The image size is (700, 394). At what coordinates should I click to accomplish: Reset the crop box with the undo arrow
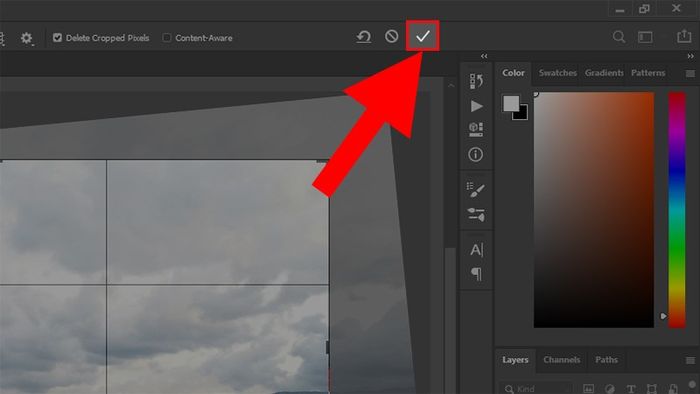(363, 37)
